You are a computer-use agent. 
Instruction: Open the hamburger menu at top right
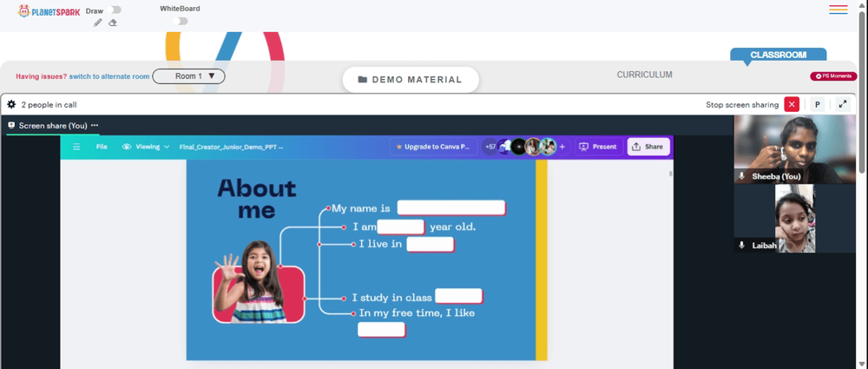click(838, 10)
